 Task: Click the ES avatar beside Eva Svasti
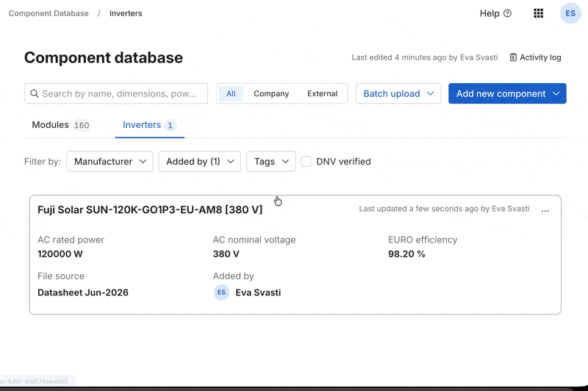point(222,293)
